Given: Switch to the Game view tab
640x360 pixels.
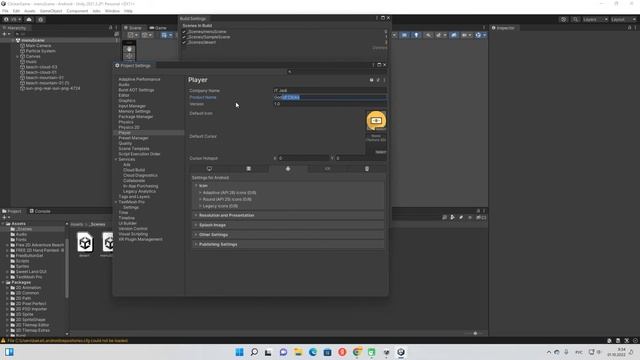Looking at the screenshot, I should tap(158, 28).
